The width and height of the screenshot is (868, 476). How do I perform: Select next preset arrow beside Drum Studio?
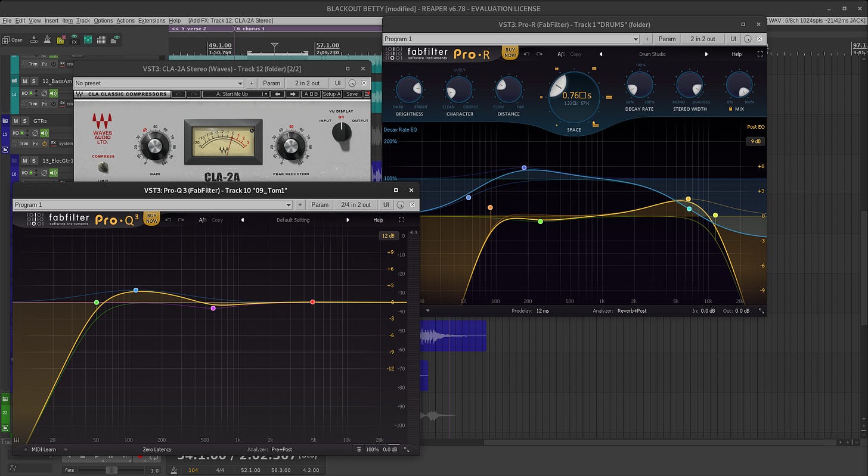(x=706, y=54)
